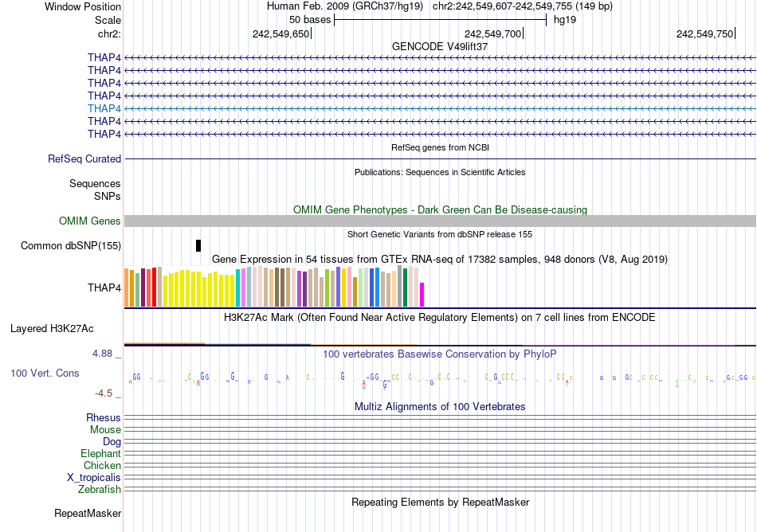Open the GENCODE V49lift37 track title
The width and height of the screenshot is (757, 532).
[x=440, y=46]
